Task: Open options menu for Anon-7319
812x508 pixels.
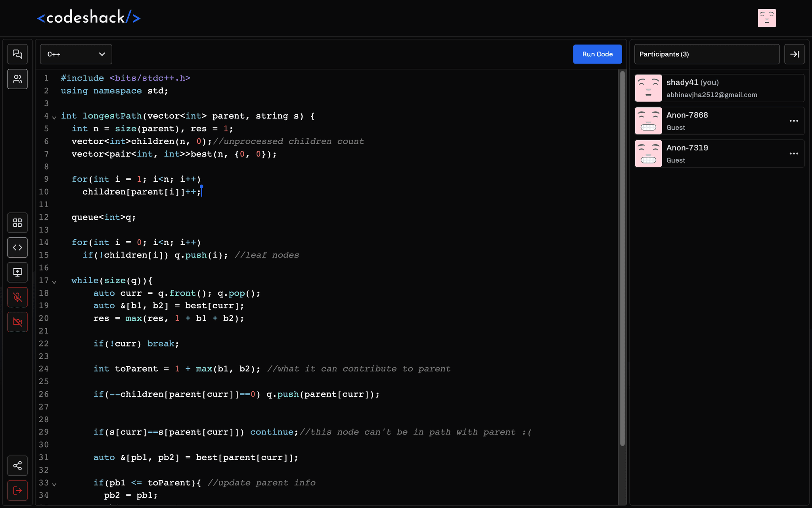Action: point(793,154)
